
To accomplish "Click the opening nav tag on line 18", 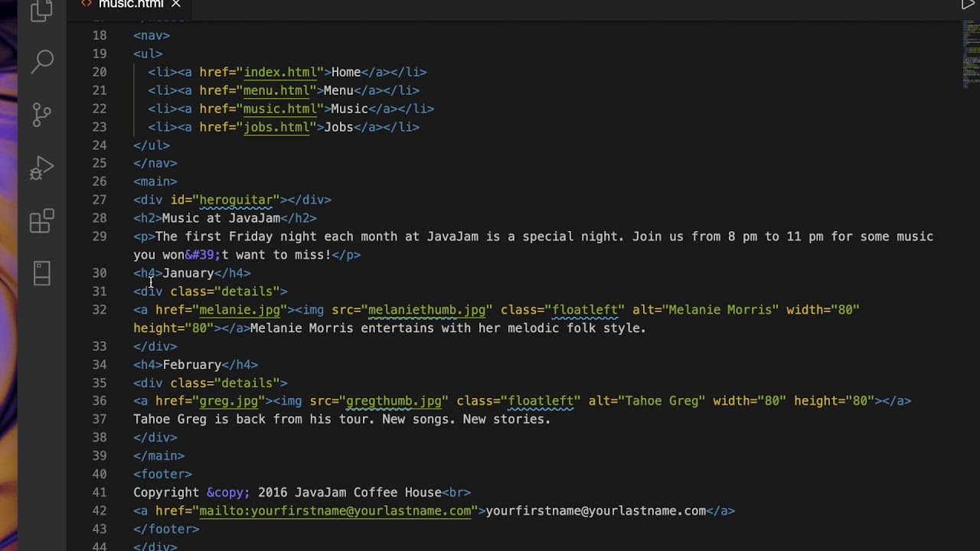I will click(152, 35).
